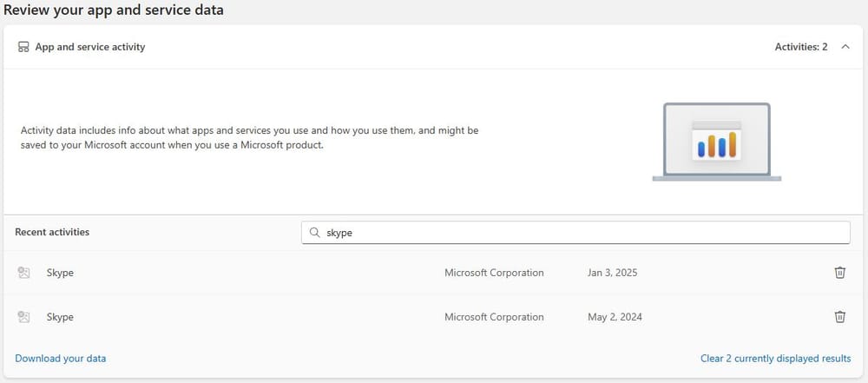Click Microsoft Corporation in the first row
The width and height of the screenshot is (868, 383).
click(x=494, y=273)
